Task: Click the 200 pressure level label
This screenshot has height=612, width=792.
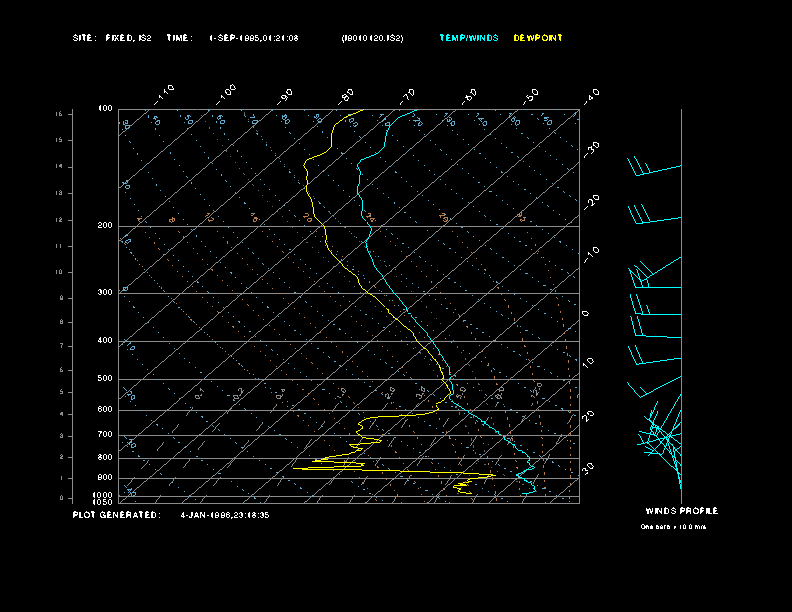Action: (x=105, y=226)
